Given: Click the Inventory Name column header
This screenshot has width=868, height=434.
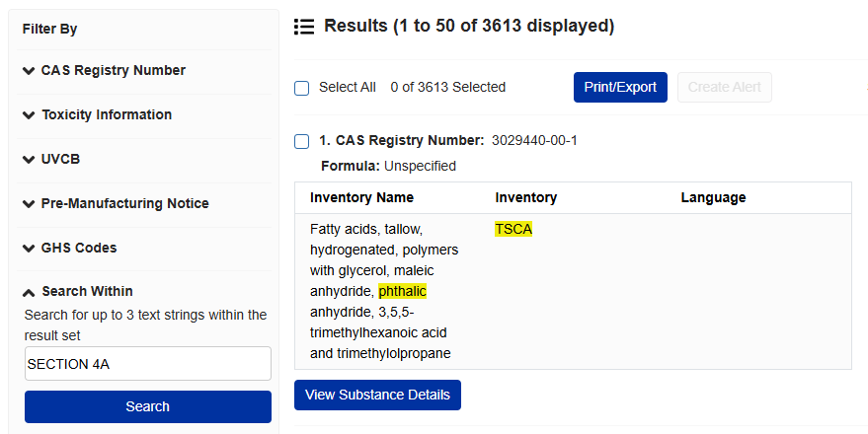Looking at the screenshot, I should coord(362,198).
